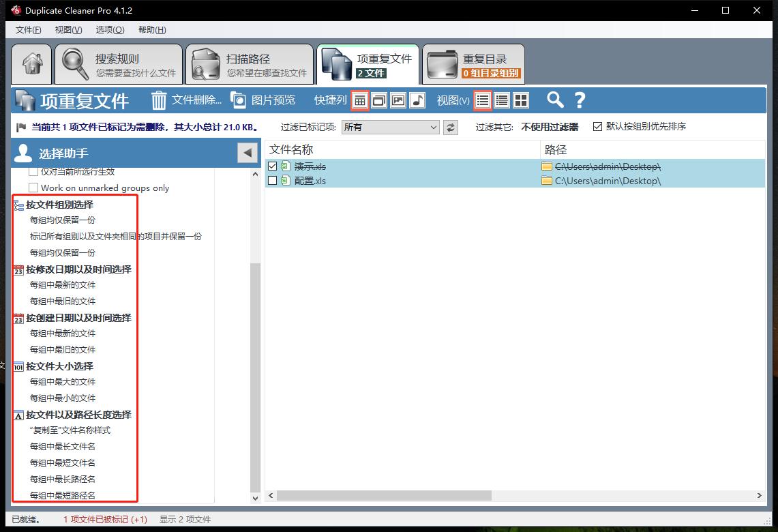This screenshot has height=532, width=778.
Task: Switch to thumbnail grid view icon
Action: point(521,100)
